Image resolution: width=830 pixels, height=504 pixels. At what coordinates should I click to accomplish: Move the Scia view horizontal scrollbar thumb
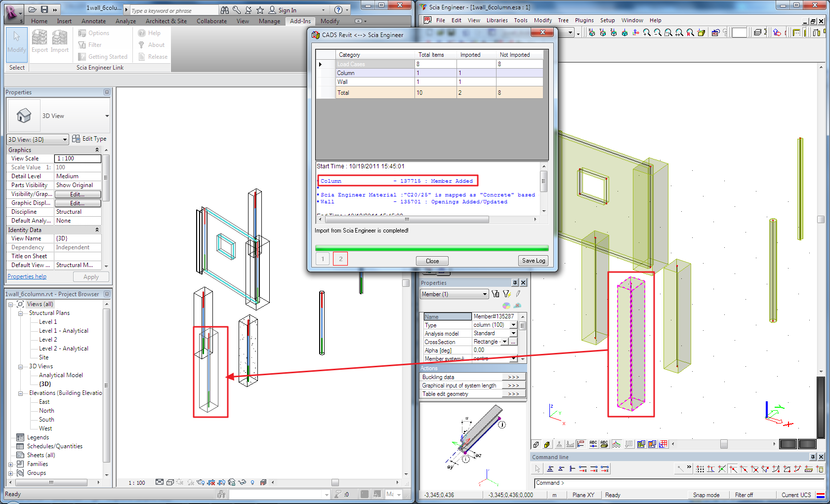click(x=724, y=444)
